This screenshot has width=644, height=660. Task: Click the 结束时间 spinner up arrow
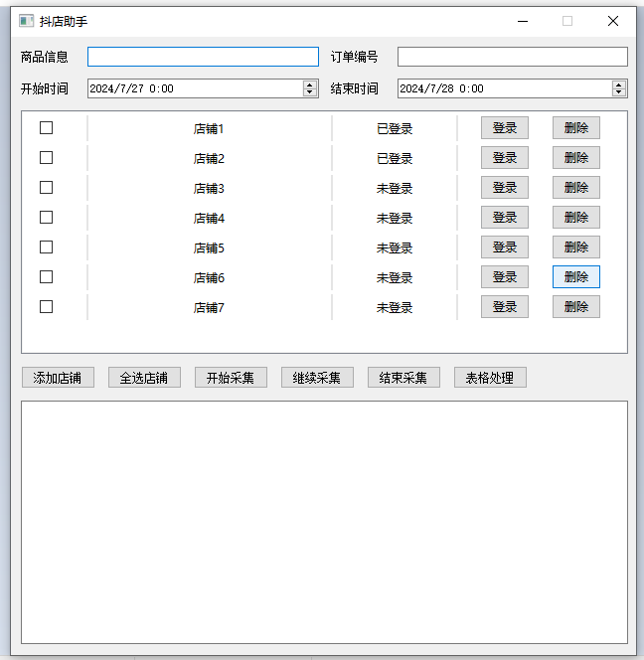[619, 84]
